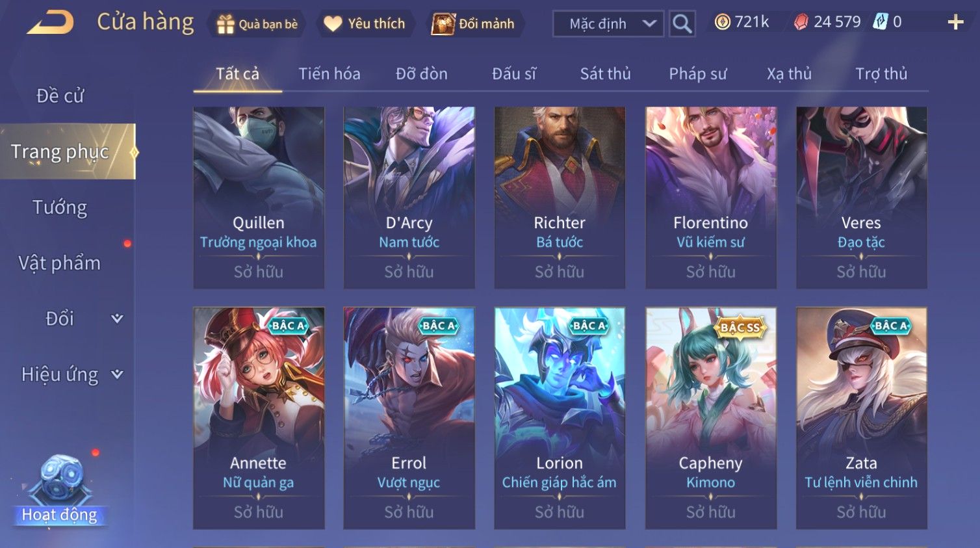Open the Vật phẩm sidebar menu

(60, 263)
